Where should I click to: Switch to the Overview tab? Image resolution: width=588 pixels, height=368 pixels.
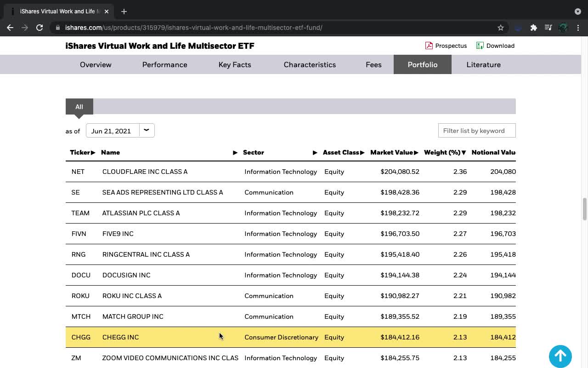coord(96,64)
